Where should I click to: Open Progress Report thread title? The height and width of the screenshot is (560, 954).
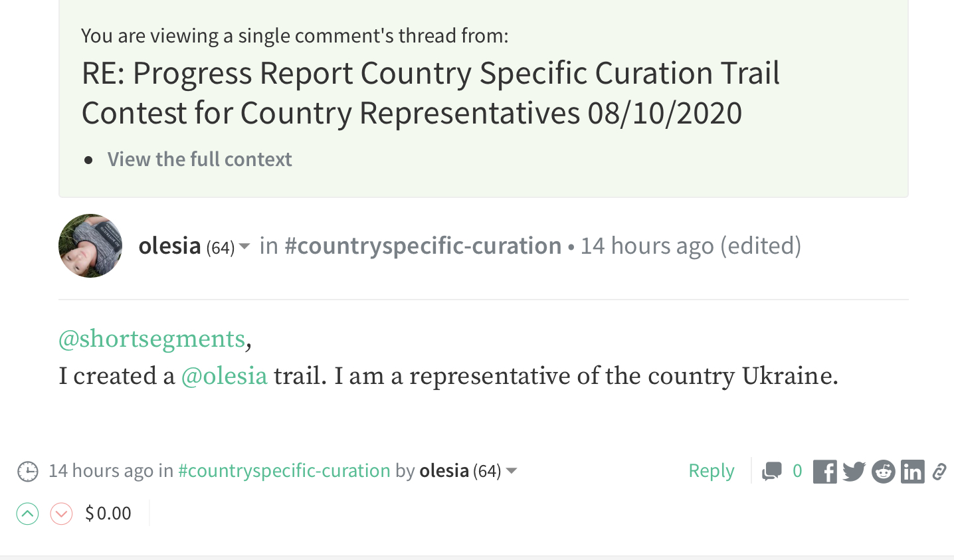(430, 93)
